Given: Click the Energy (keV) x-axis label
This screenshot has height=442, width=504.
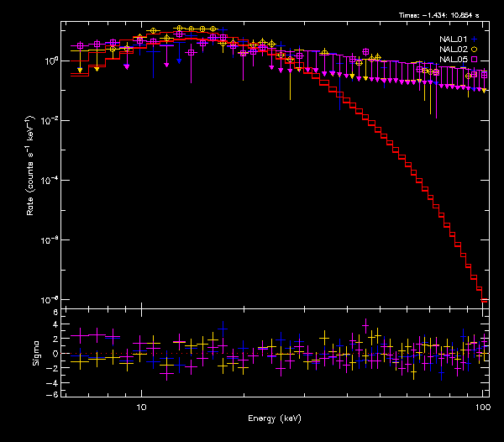Looking at the screenshot, I should coord(275,418).
